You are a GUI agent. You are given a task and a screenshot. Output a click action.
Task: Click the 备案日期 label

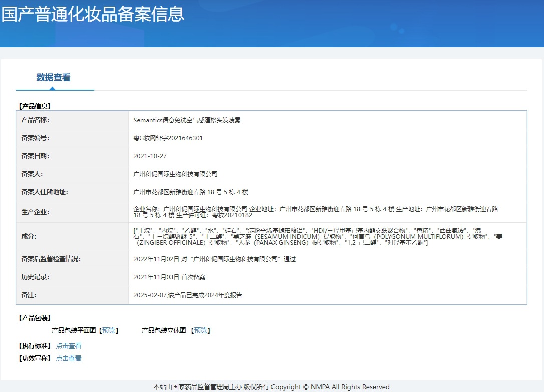pyautogui.click(x=35, y=156)
